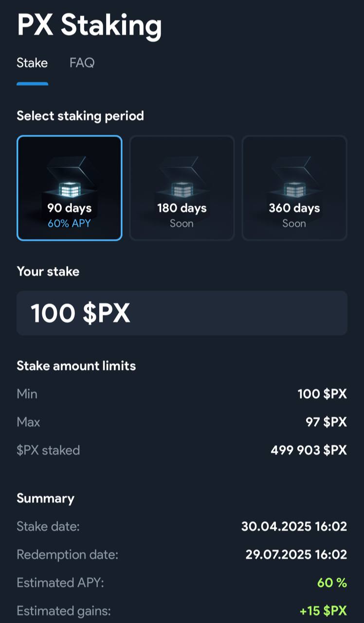Screen dimensions: 364x623
Task: Tap the Min limit value 100 $PX
Action: coord(322,394)
